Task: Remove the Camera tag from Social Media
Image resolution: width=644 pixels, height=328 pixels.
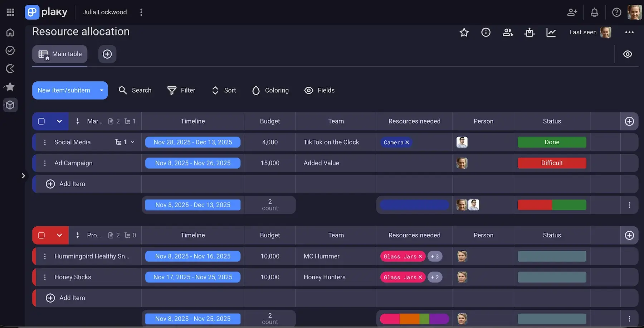Action: (407, 143)
